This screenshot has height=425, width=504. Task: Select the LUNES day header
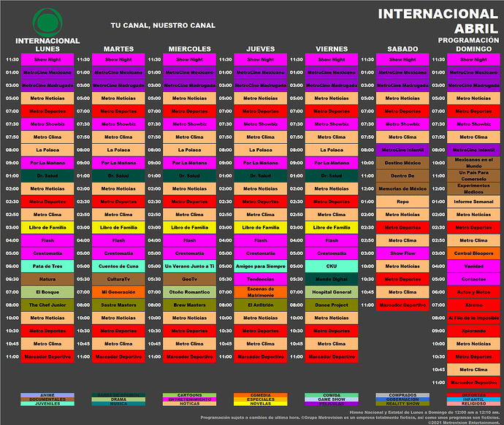pos(47,49)
